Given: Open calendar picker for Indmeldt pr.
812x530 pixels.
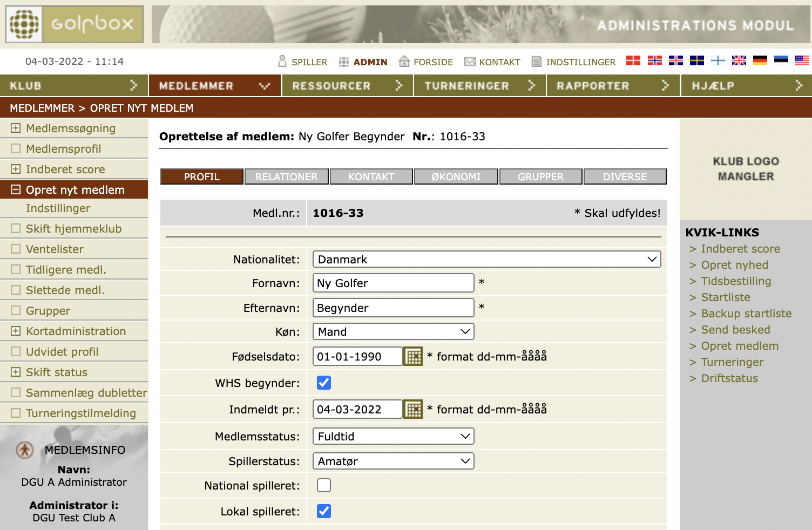Looking at the screenshot, I should pos(413,410).
